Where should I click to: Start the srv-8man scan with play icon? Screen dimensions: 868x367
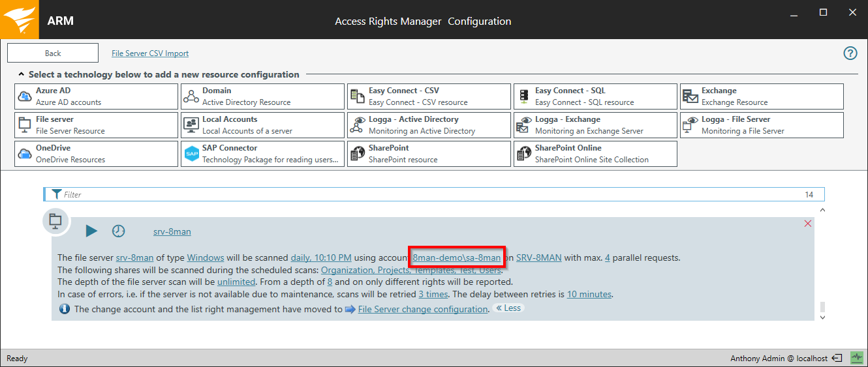point(91,231)
